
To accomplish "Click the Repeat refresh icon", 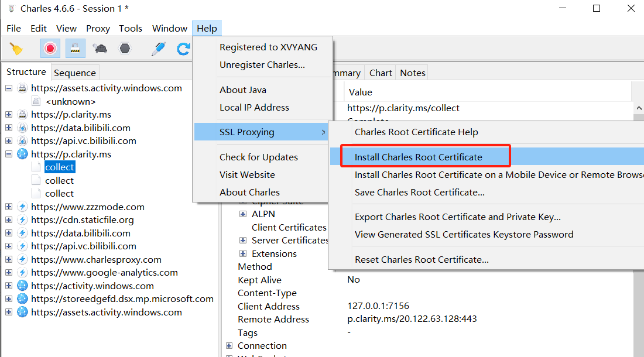I will click(183, 49).
